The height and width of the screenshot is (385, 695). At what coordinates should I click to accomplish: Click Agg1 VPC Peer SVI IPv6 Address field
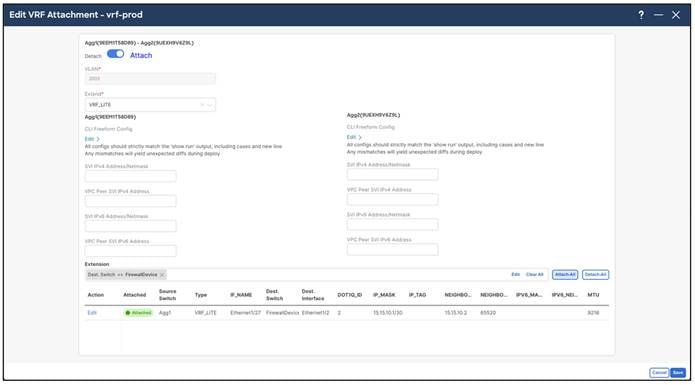(x=130, y=251)
